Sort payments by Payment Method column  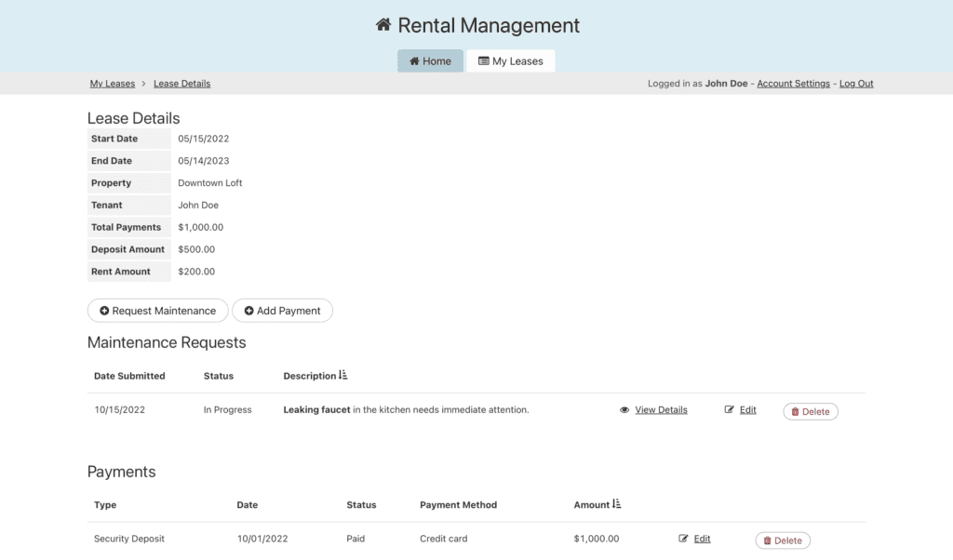click(x=458, y=505)
